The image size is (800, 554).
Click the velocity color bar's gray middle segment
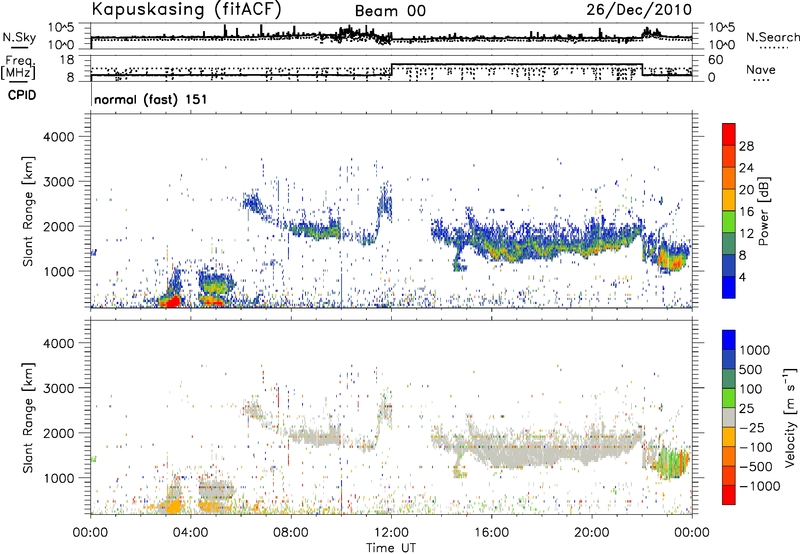pyautogui.click(x=729, y=417)
